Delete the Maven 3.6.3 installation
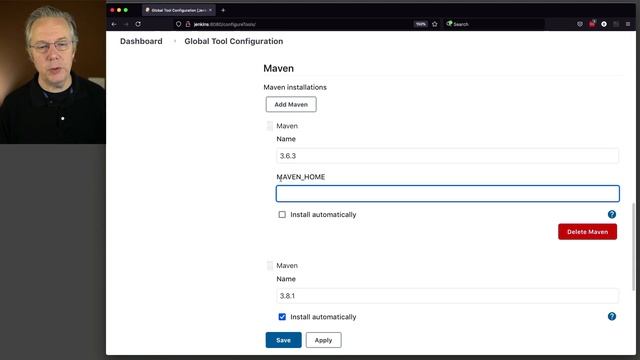 tap(587, 232)
